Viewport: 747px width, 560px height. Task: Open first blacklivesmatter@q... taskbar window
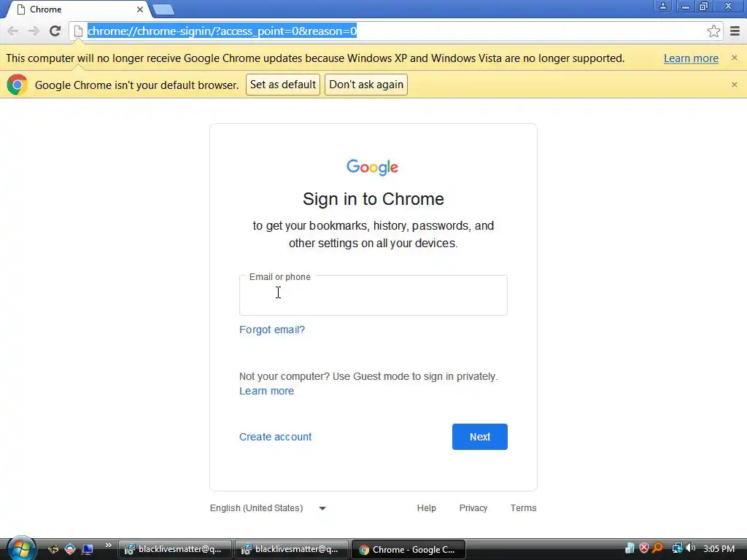(x=175, y=550)
